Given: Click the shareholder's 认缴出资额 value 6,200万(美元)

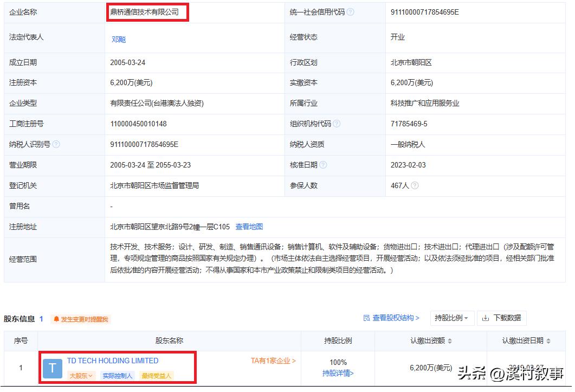Looking at the screenshot, I should tap(431, 368).
